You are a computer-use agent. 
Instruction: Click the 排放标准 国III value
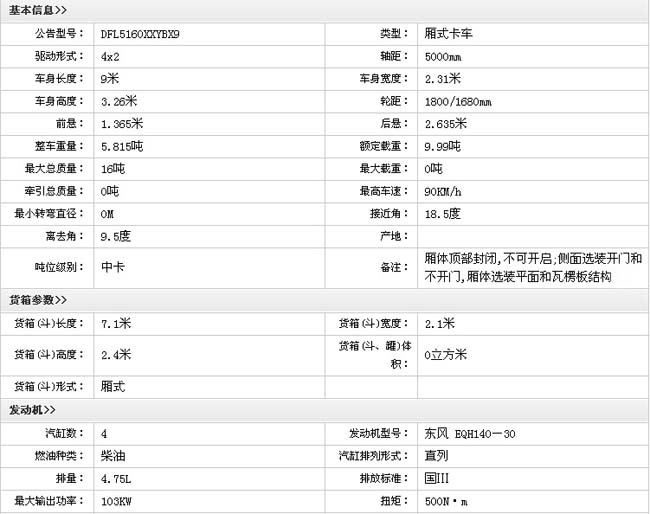point(437,479)
